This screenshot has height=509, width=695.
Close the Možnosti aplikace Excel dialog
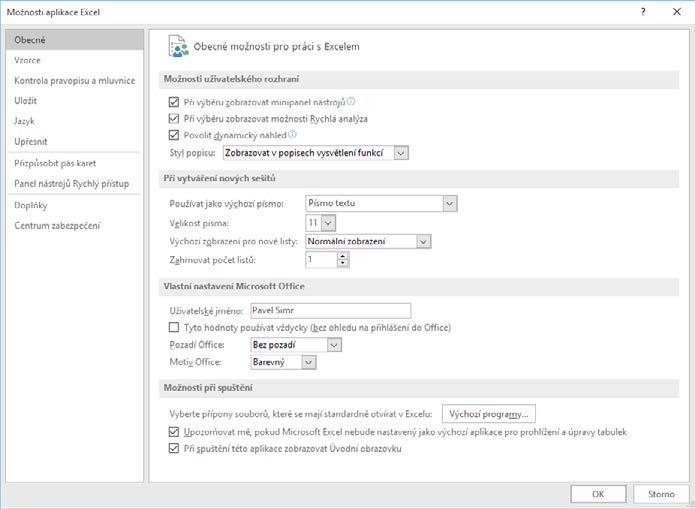(677, 12)
